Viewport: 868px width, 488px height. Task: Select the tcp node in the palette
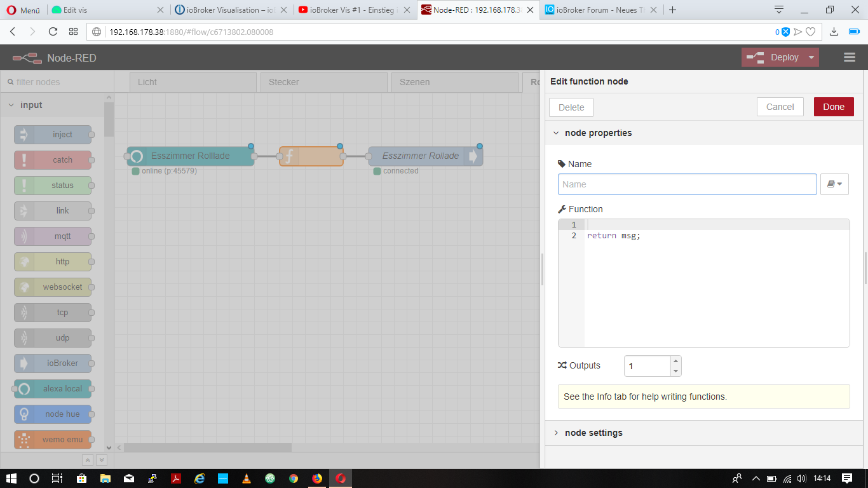pos(53,313)
